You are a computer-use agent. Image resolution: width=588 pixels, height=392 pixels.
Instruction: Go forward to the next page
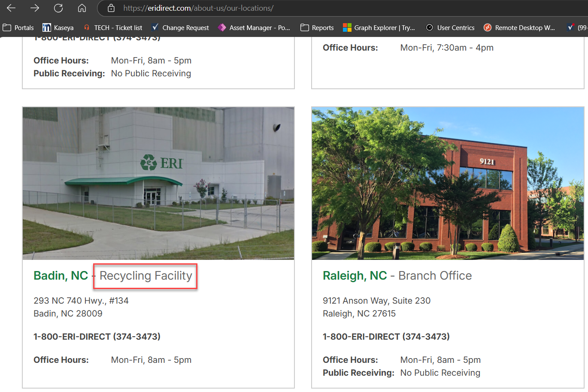(35, 8)
